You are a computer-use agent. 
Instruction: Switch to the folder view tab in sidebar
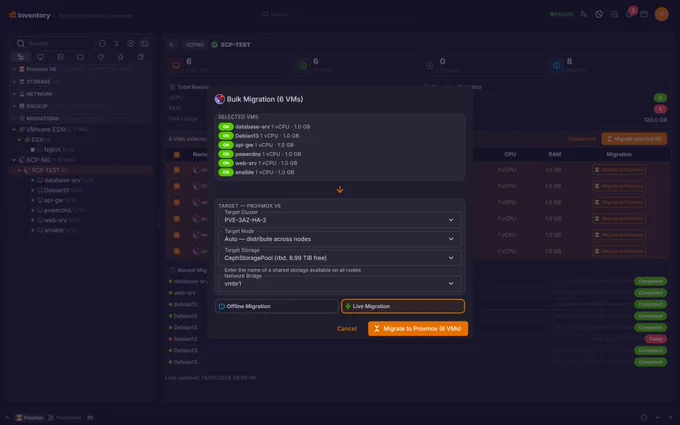point(81,57)
